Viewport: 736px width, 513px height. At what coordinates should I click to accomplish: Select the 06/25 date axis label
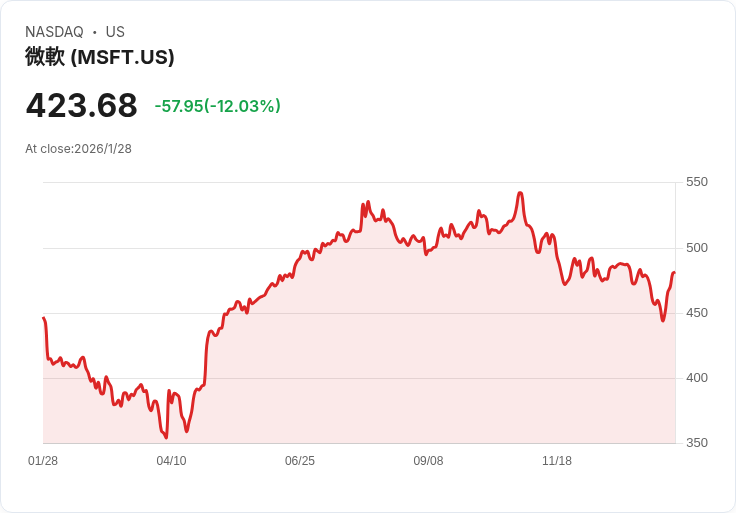click(x=300, y=460)
